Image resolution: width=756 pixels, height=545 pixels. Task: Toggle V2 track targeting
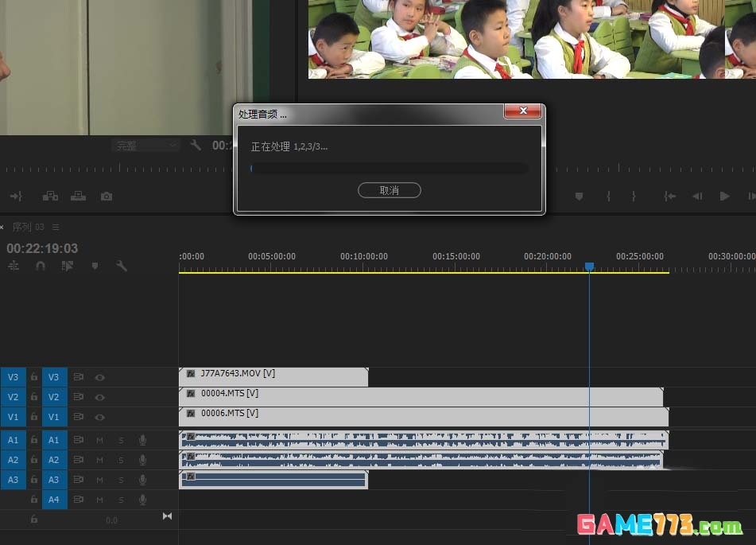click(54, 397)
